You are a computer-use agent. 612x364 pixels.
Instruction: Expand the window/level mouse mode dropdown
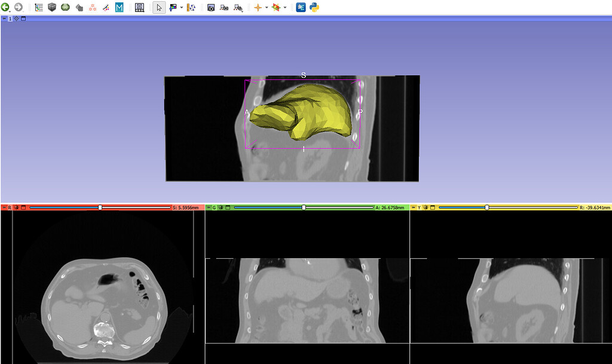(181, 8)
